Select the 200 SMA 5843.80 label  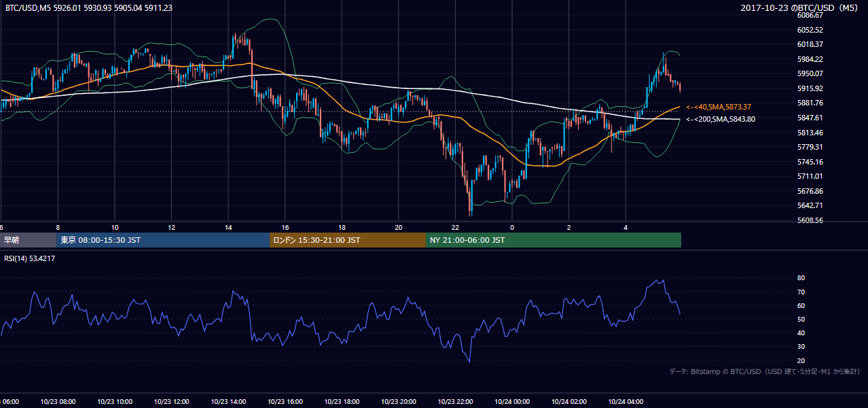(721, 119)
